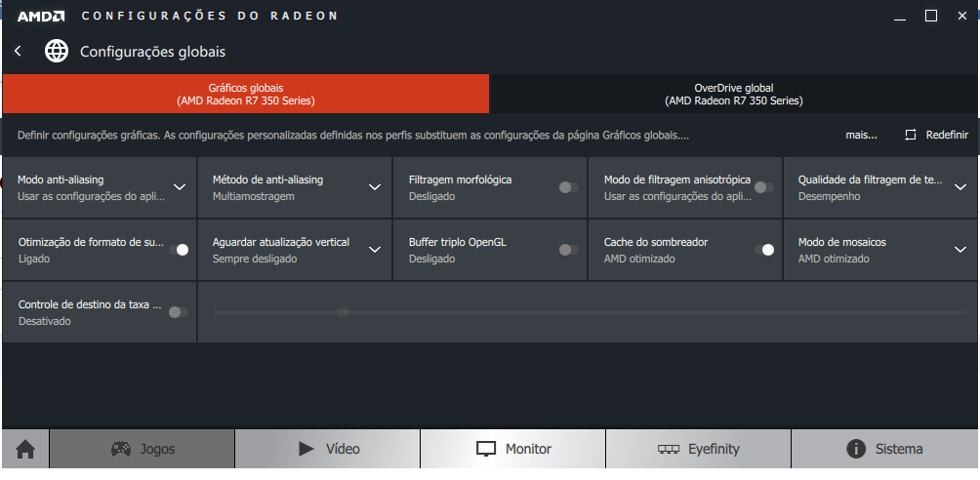Click the mais... link
Screen dimensions: 980x480
coord(861,135)
